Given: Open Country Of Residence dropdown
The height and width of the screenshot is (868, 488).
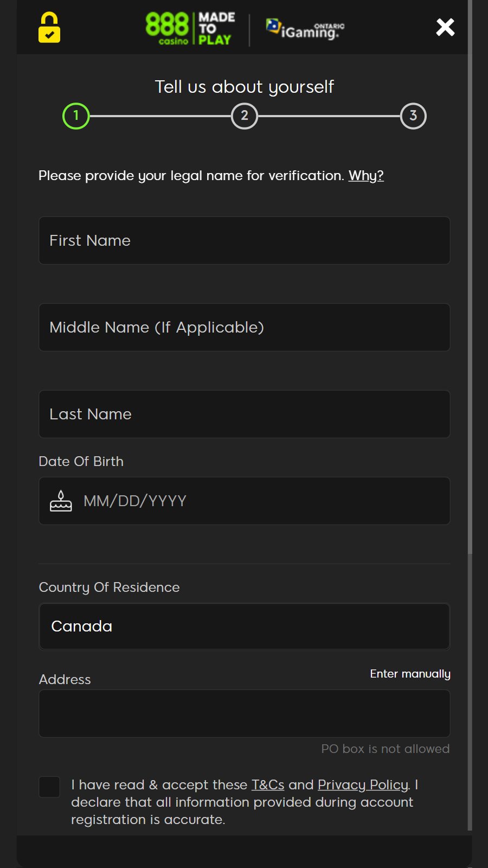Looking at the screenshot, I should click(x=244, y=627).
